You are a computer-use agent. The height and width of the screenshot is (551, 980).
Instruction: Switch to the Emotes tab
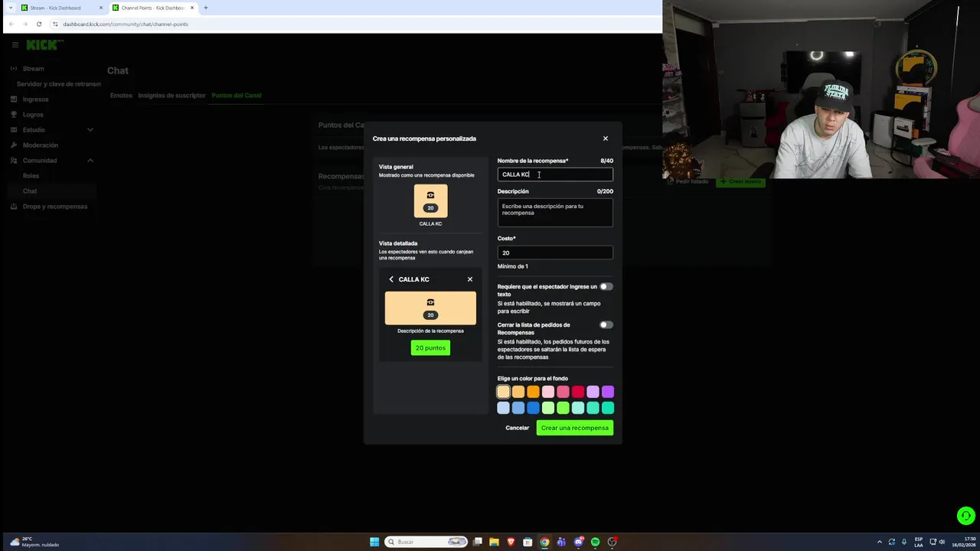pos(121,96)
